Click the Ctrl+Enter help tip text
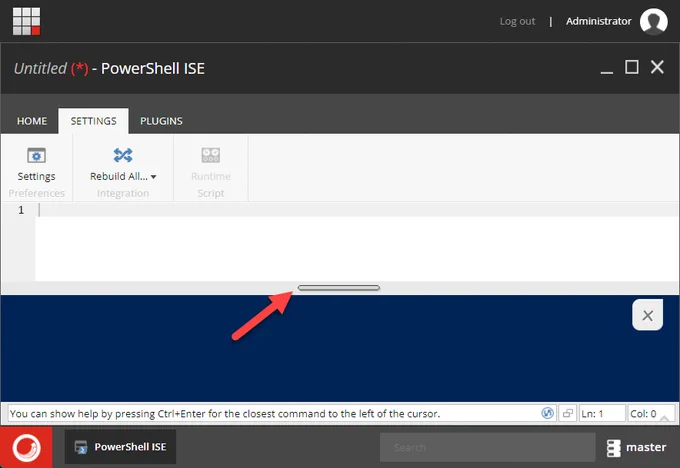This screenshot has width=680, height=468. (225, 414)
